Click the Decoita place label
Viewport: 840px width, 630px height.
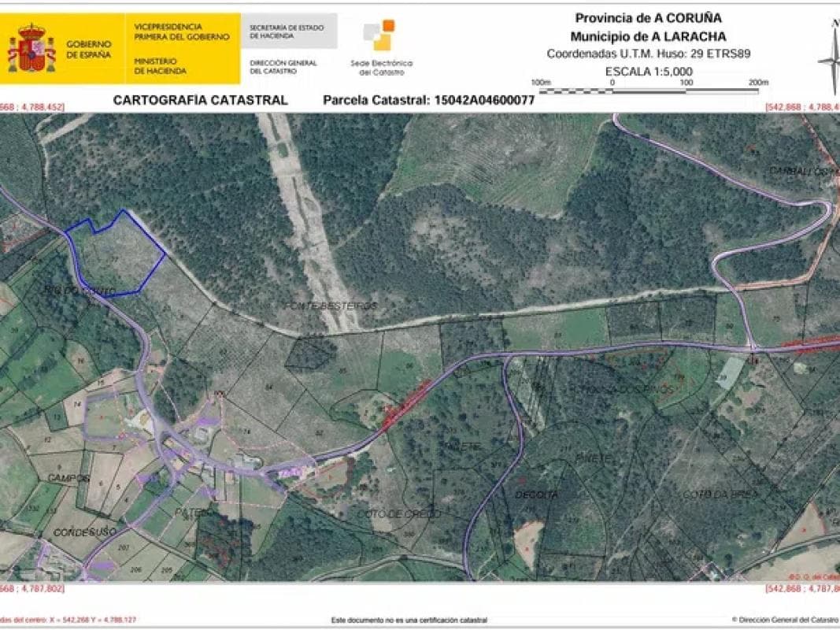pos(536,495)
